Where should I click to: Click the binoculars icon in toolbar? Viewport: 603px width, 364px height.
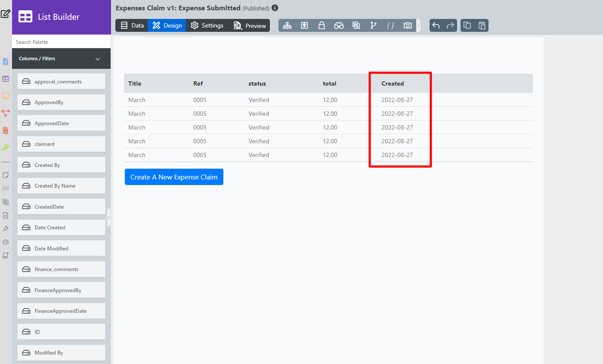coord(339,25)
